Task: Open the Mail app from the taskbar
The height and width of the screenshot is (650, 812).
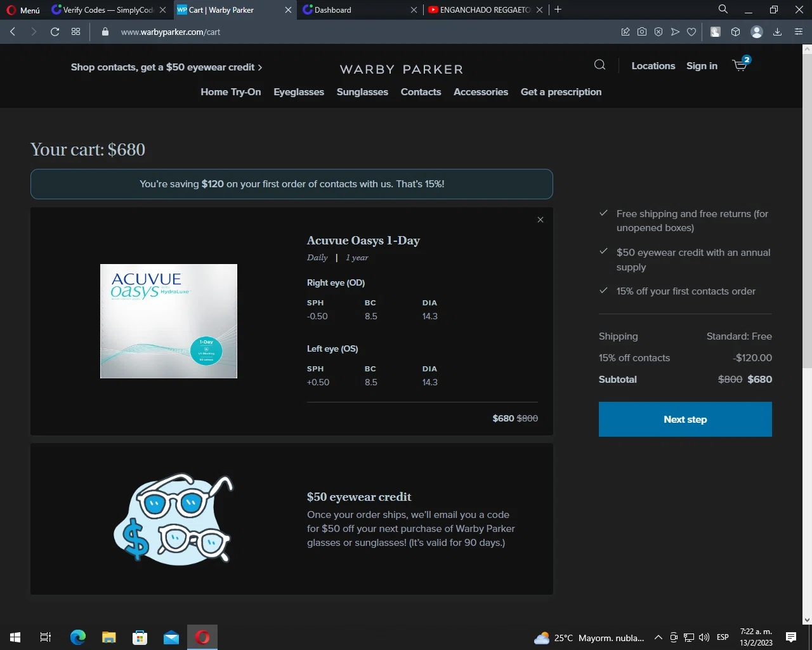Action: tap(171, 637)
